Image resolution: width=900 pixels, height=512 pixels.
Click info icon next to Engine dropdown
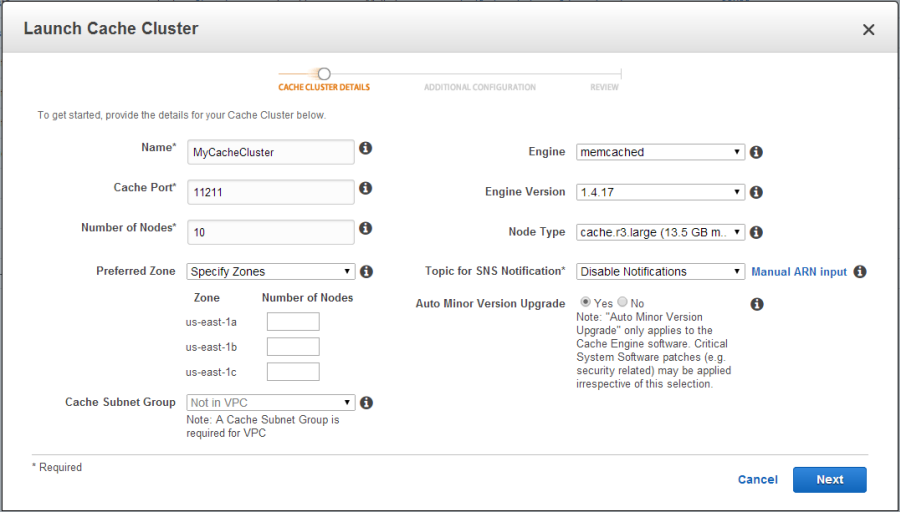pyautogui.click(x=756, y=152)
